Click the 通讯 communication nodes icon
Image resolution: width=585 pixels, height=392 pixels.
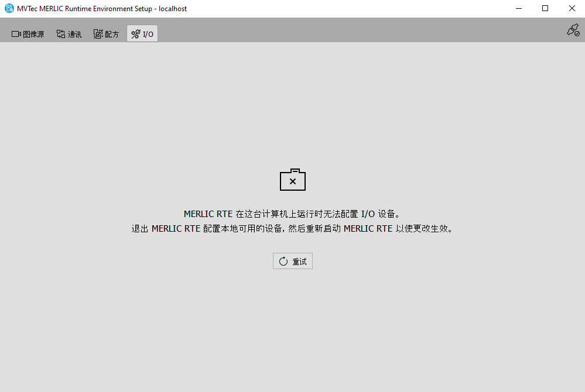(x=61, y=34)
